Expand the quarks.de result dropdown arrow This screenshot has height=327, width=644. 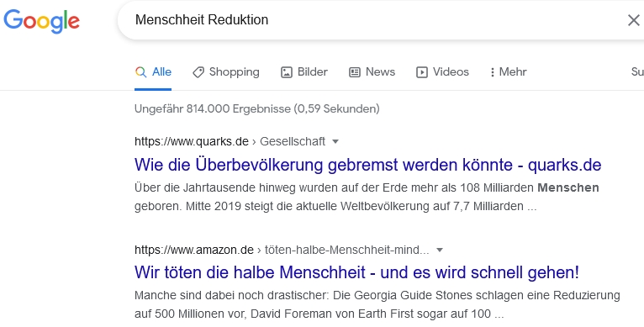click(335, 142)
